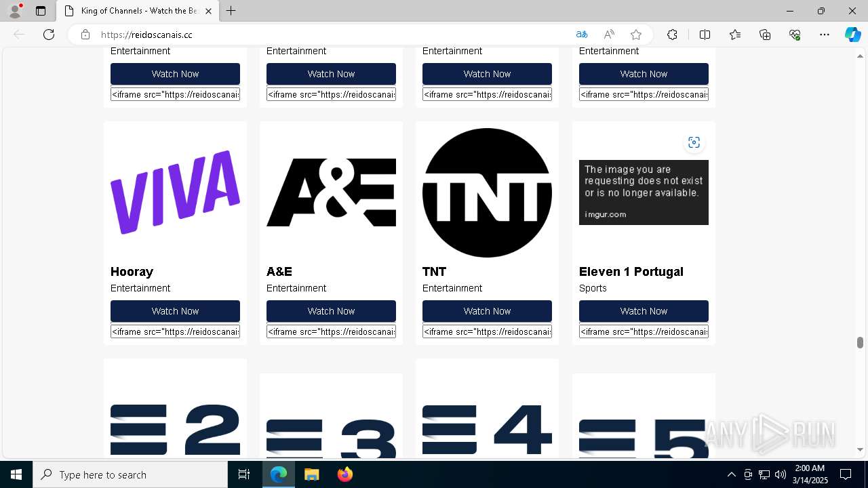Screen dimensions: 868x488
Task: Click the taskbar clock and date
Action: (x=810, y=474)
